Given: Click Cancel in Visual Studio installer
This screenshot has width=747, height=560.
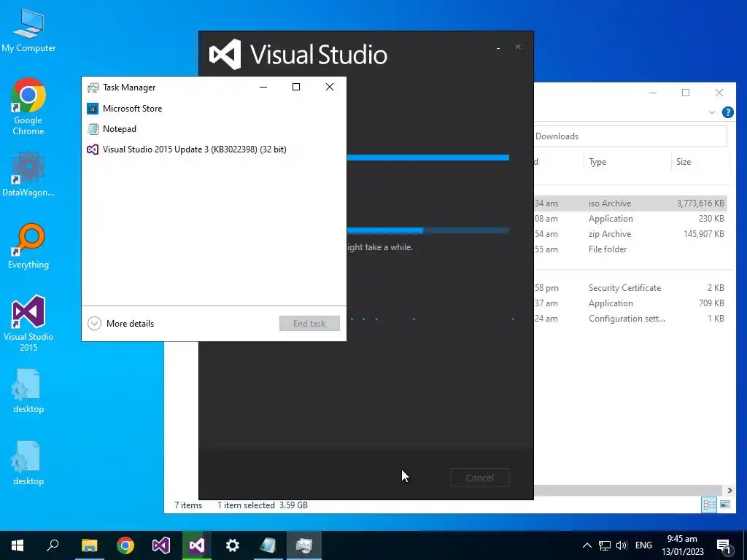Looking at the screenshot, I should coord(480,478).
